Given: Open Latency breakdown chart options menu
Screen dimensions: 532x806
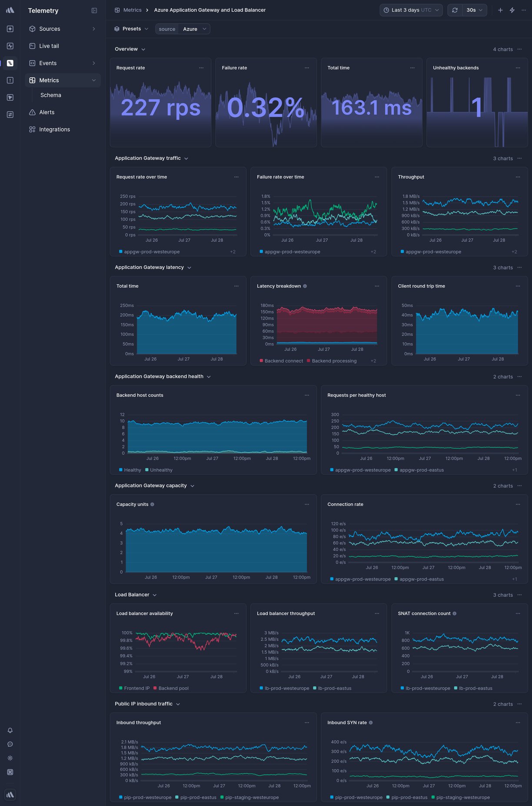Looking at the screenshot, I should [377, 286].
